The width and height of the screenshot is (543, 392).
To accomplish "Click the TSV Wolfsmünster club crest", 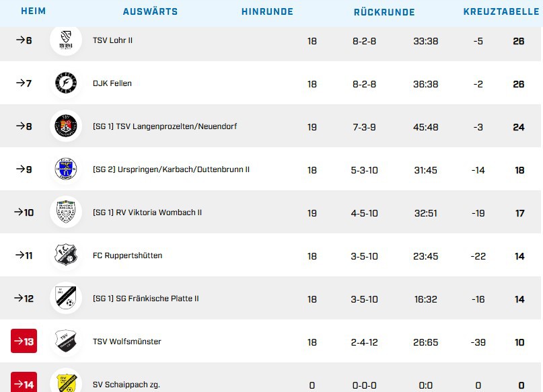I will [x=66, y=342].
